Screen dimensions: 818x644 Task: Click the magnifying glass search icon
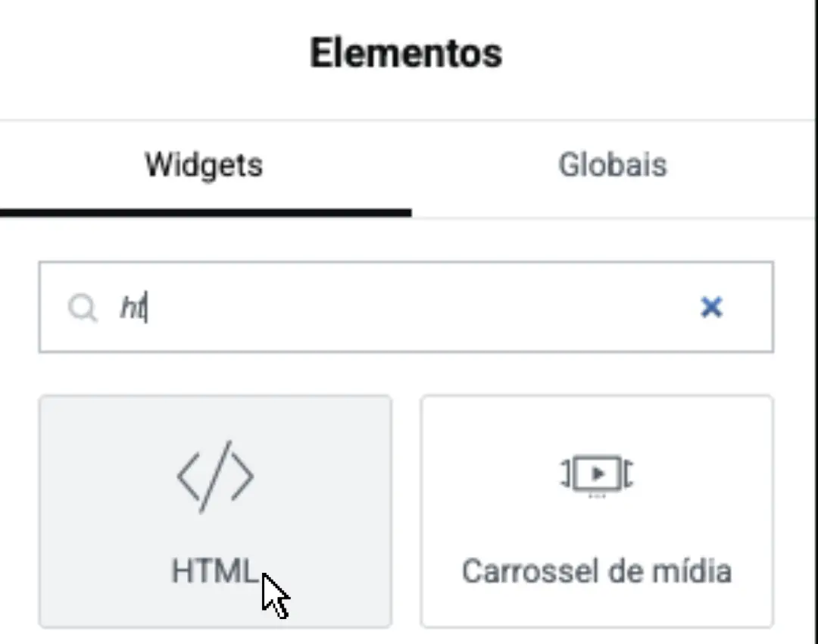(x=83, y=308)
